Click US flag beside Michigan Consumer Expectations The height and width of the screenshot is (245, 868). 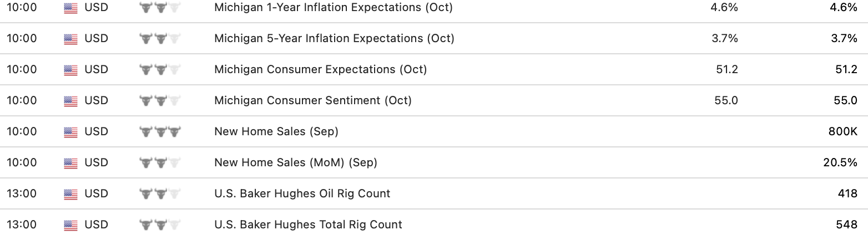click(x=70, y=70)
